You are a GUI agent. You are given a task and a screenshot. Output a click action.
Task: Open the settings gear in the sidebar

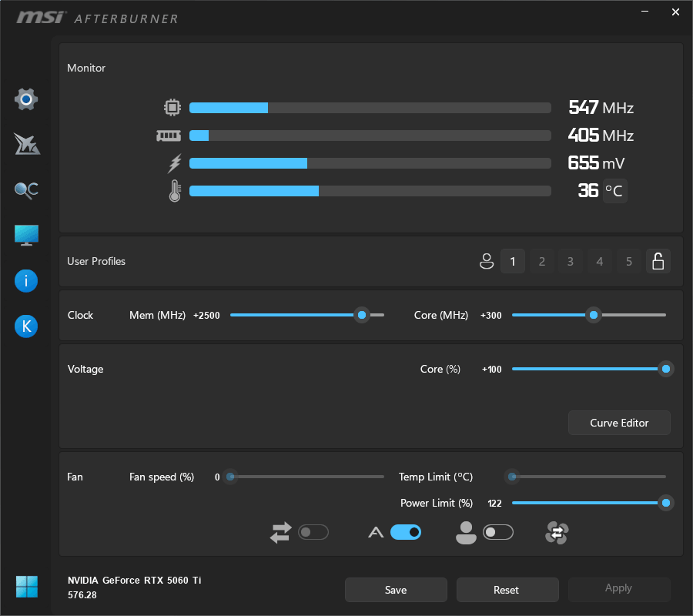(x=26, y=99)
